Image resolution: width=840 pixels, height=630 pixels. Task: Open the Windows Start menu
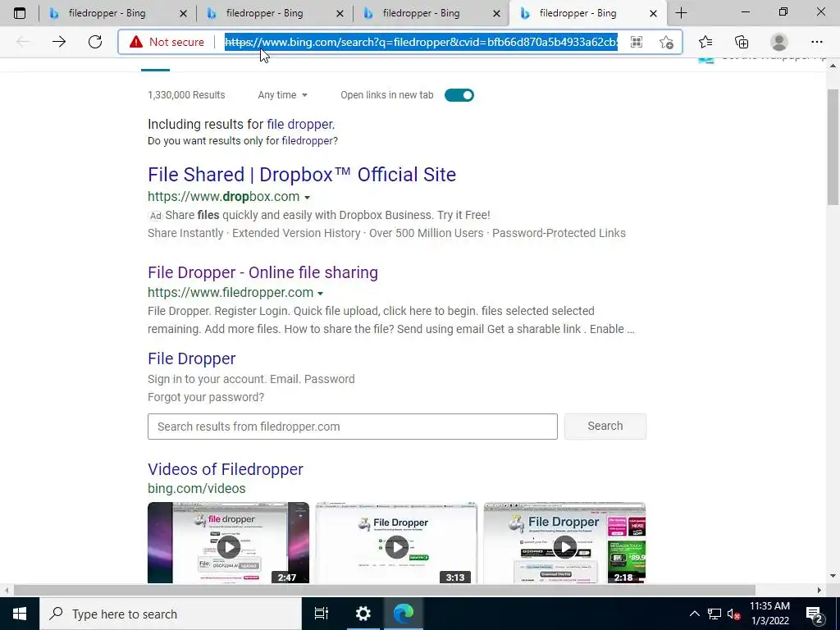coord(20,614)
